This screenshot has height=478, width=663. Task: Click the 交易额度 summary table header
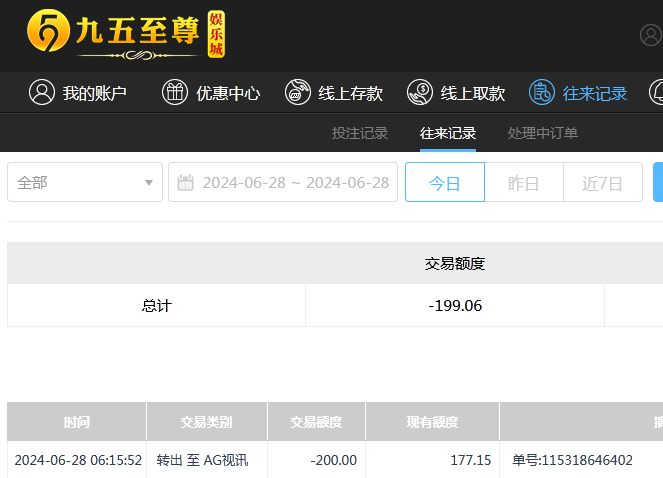pos(455,264)
